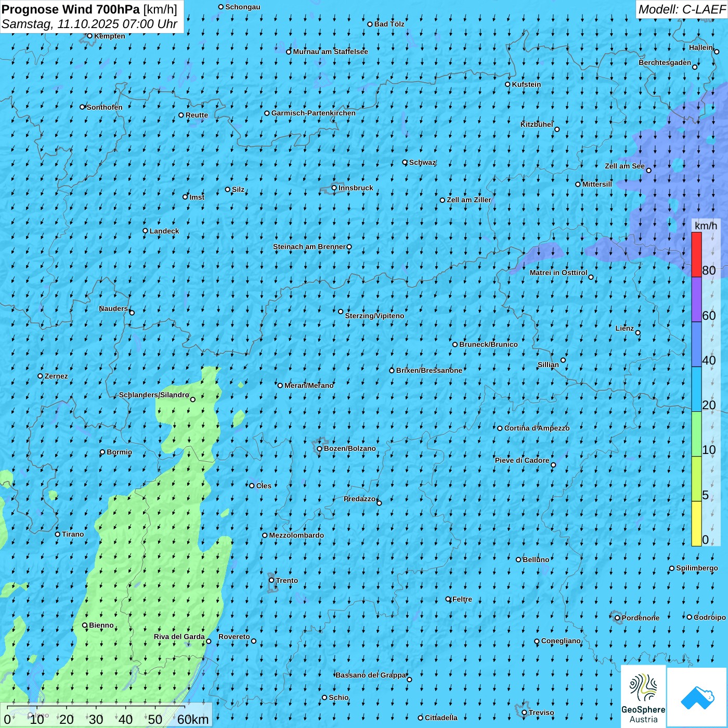The height and width of the screenshot is (728, 728).
Task: Select the Innsbruck city label
Action: coord(356,188)
